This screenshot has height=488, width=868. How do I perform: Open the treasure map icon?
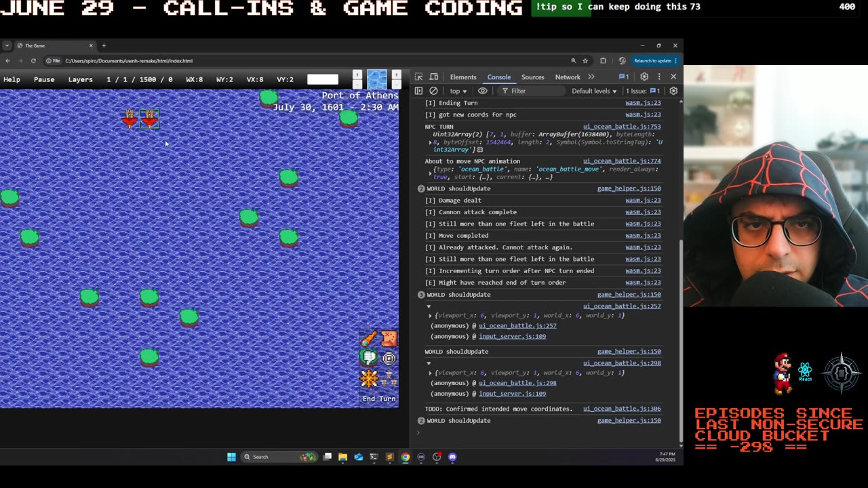pyautogui.click(x=389, y=338)
